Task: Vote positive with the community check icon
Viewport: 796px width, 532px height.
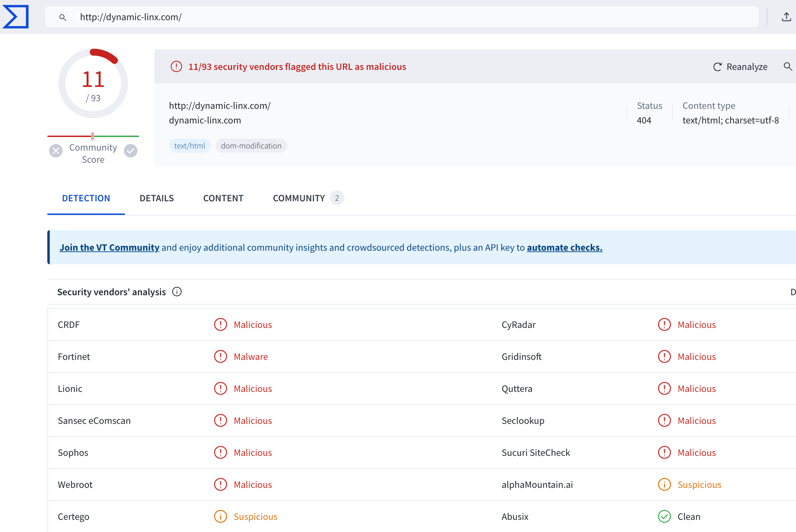Action: pyautogui.click(x=131, y=151)
